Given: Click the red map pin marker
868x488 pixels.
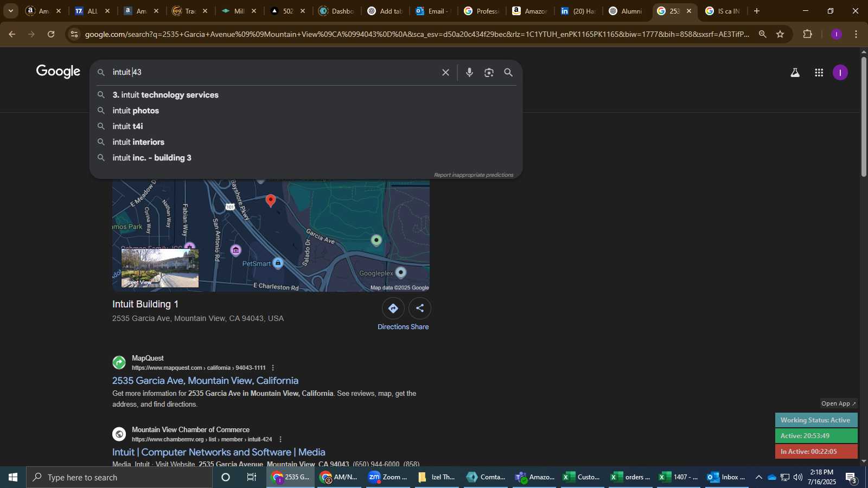Looking at the screenshot, I should click(x=271, y=201).
